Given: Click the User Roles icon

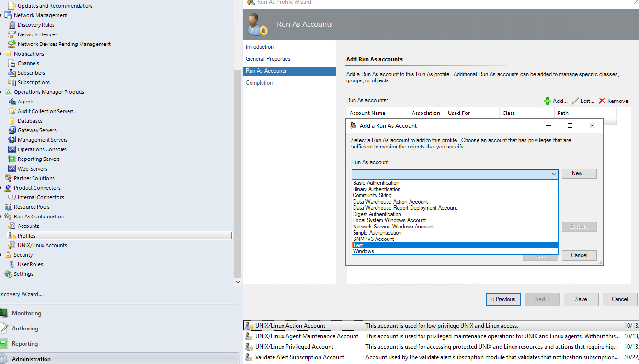Looking at the screenshot, I should click(x=12, y=264).
